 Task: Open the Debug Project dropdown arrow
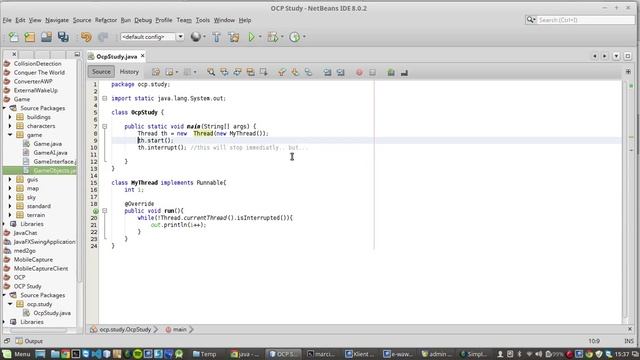pos(282,37)
